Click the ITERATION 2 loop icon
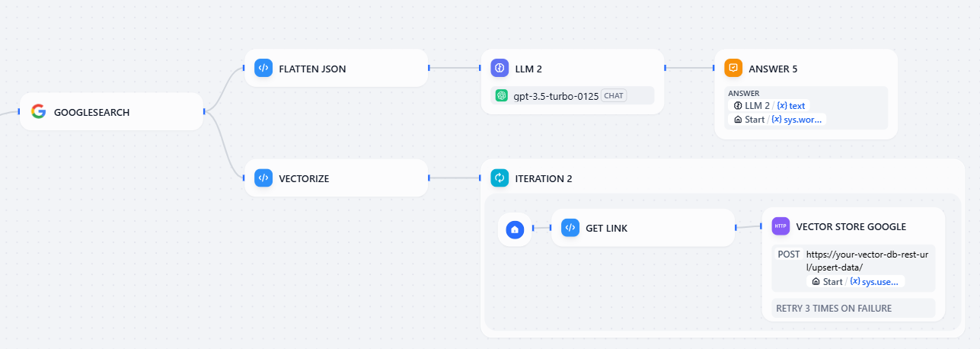This screenshot has height=349, width=980. pos(500,178)
